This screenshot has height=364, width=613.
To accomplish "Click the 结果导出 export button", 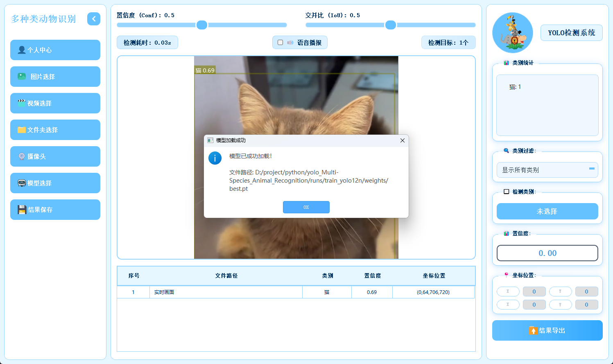I will [x=547, y=330].
